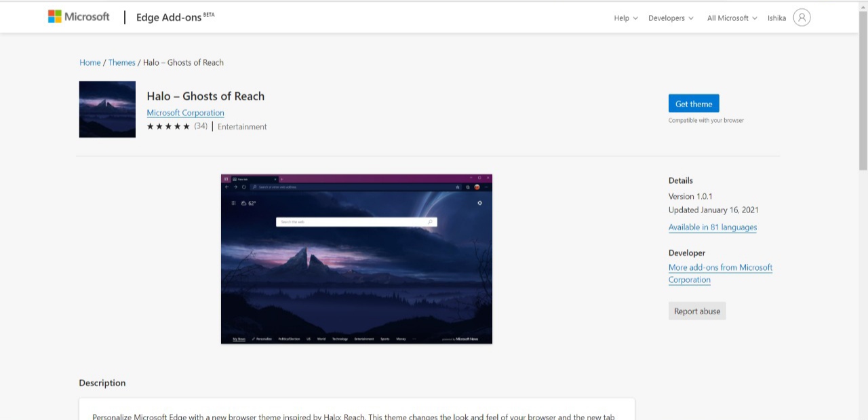Click the Halo theme icon thumbnail
This screenshot has height=420, width=868.
(x=107, y=109)
